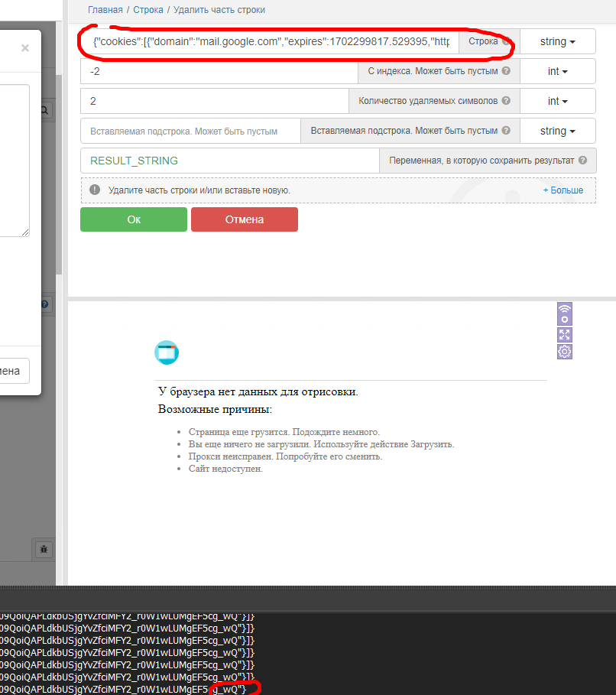
Task: Open the int type dropdown for С индекса
Action: click(x=557, y=71)
